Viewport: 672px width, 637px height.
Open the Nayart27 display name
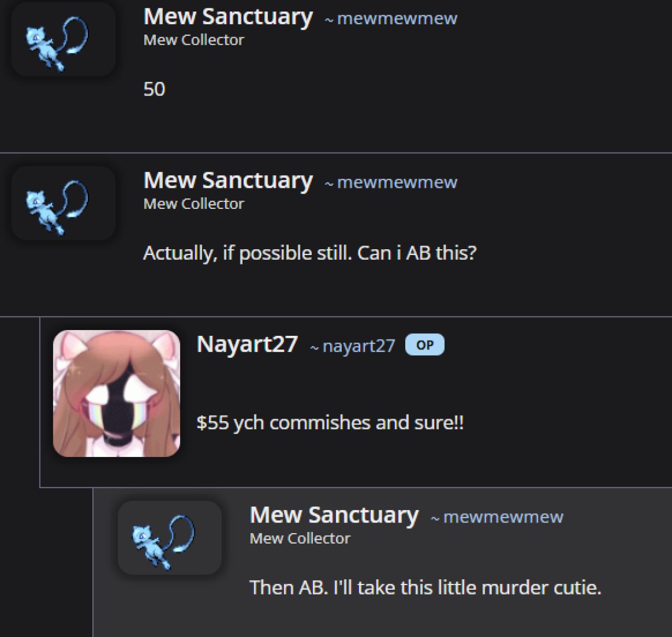[247, 344]
